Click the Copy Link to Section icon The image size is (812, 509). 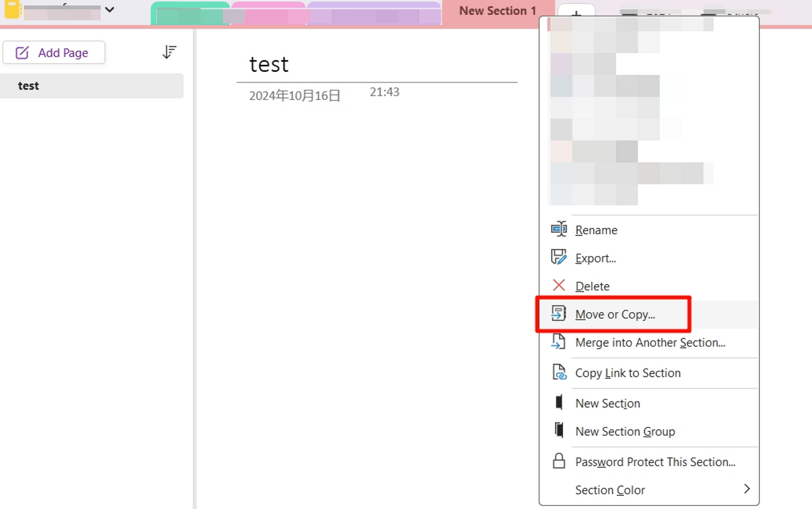click(x=559, y=372)
